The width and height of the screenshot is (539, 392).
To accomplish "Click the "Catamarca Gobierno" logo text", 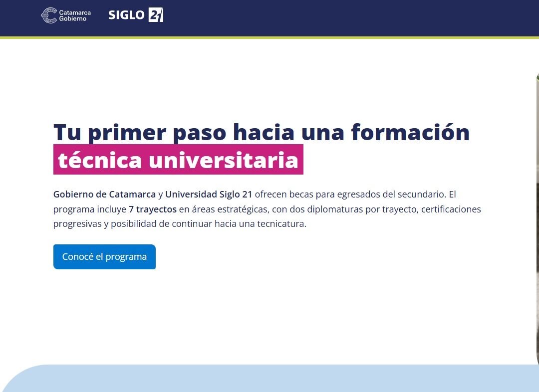I will 75,15.
